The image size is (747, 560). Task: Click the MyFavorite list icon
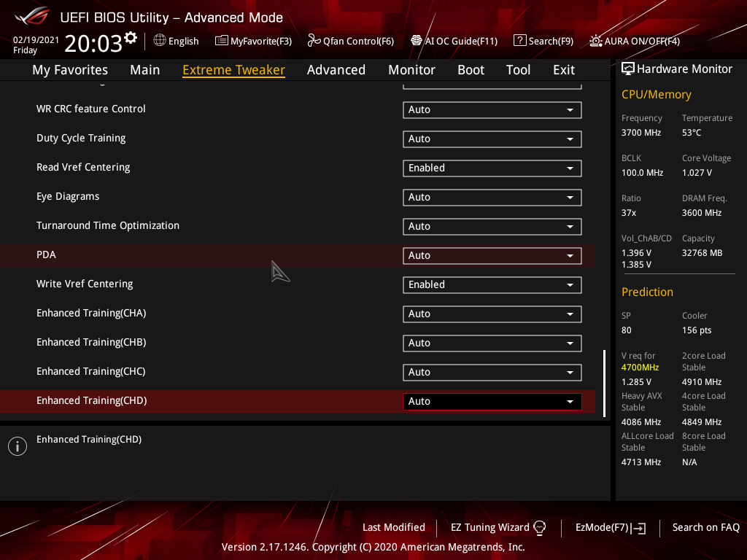pyautogui.click(x=222, y=41)
